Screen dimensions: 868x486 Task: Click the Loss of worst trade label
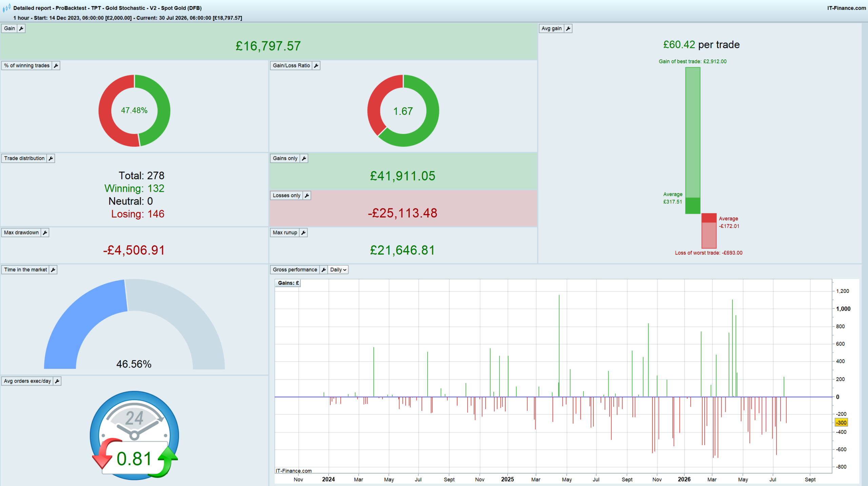coord(709,253)
